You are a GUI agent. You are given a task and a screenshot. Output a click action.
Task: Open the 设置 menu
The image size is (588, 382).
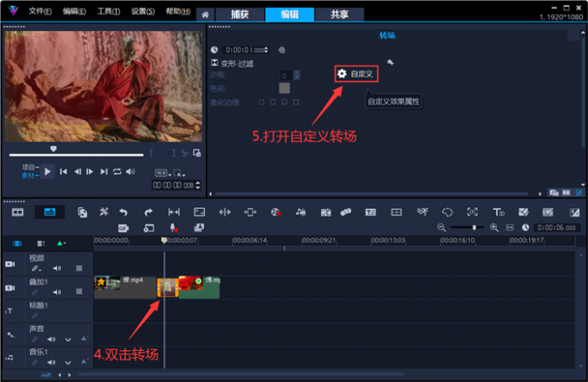(x=143, y=11)
